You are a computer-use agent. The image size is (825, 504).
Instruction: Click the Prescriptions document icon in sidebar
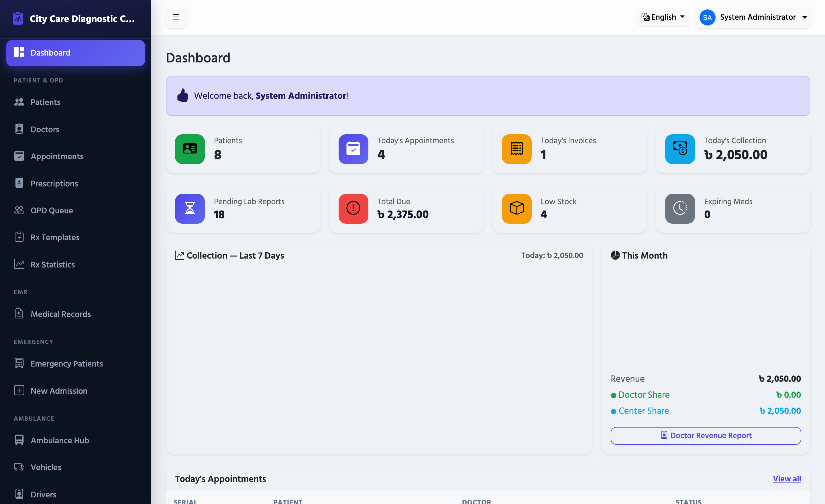(x=19, y=183)
